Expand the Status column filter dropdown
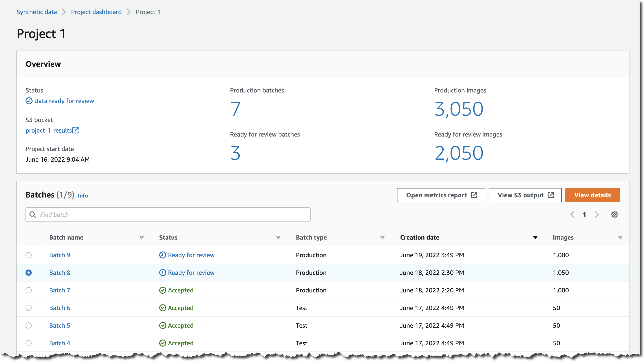Image resolution: width=644 pixels, height=362 pixels. coord(277,237)
